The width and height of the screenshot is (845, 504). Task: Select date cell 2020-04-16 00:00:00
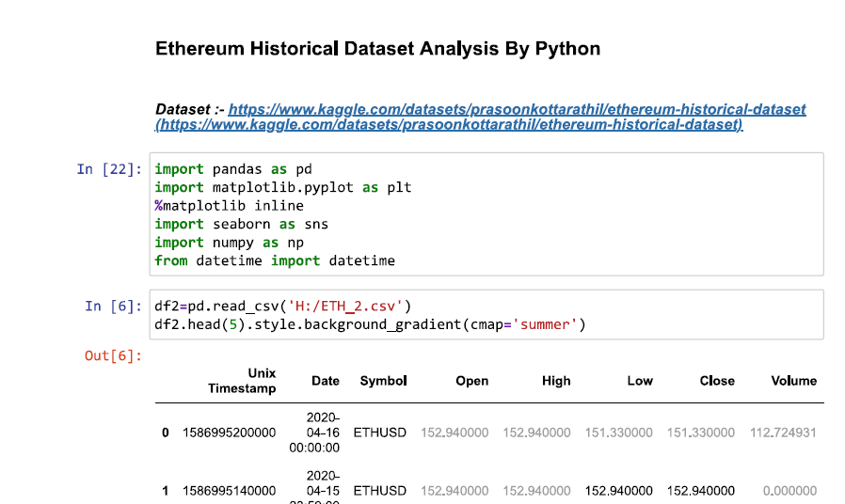[314, 433]
